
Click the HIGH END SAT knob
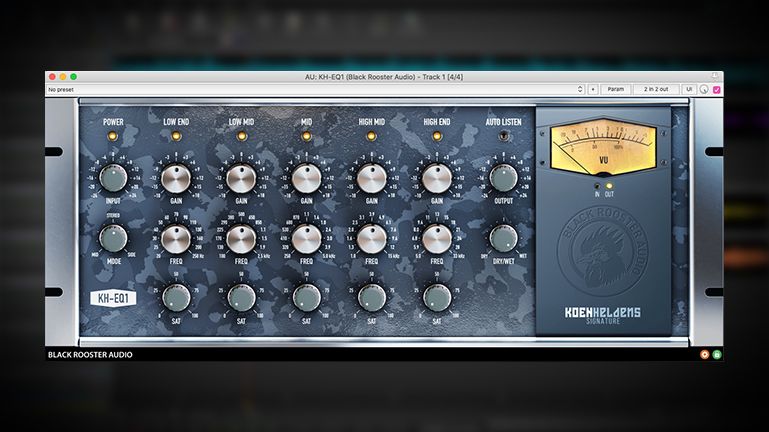[437, 298]
